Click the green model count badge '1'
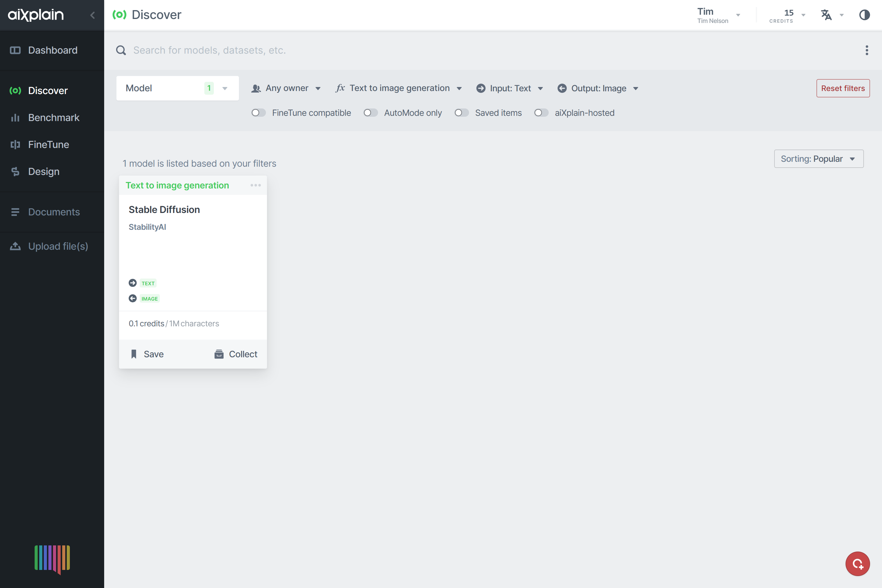Image resolution: width=882 pixels, height=588 pixels. point(209,88)
